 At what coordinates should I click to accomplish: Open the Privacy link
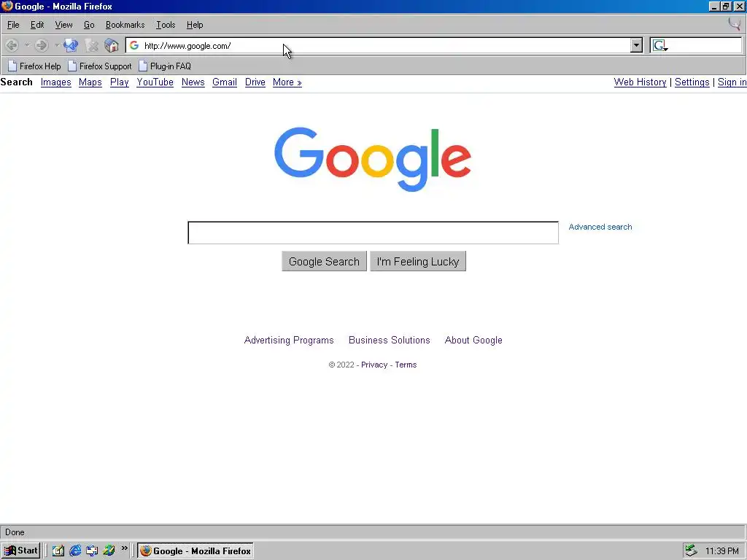pos(374,365)
